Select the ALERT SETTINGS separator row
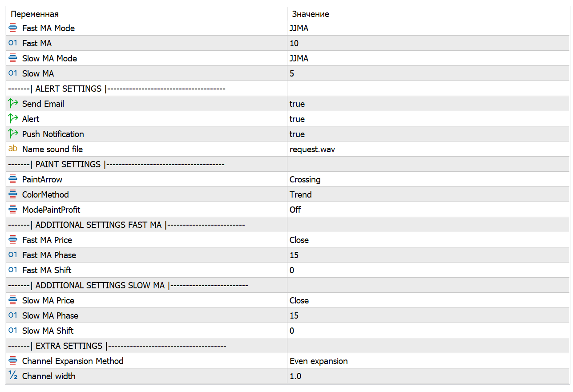Screen dimensions: 573x392 (x=117, y=89)
